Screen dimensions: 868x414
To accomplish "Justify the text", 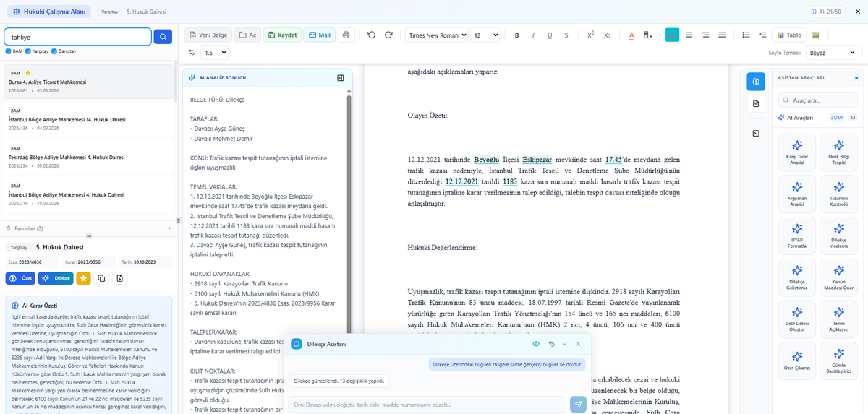I will pyautogui.click(x=722, y=35).
